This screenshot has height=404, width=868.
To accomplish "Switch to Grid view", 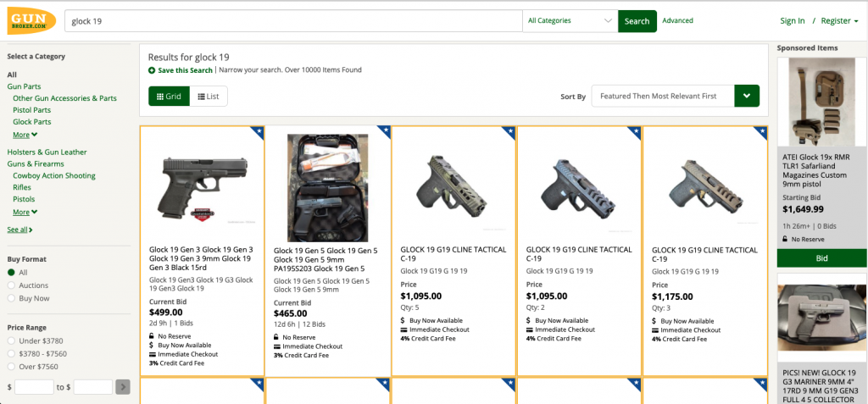I will (x=169, y=97).
